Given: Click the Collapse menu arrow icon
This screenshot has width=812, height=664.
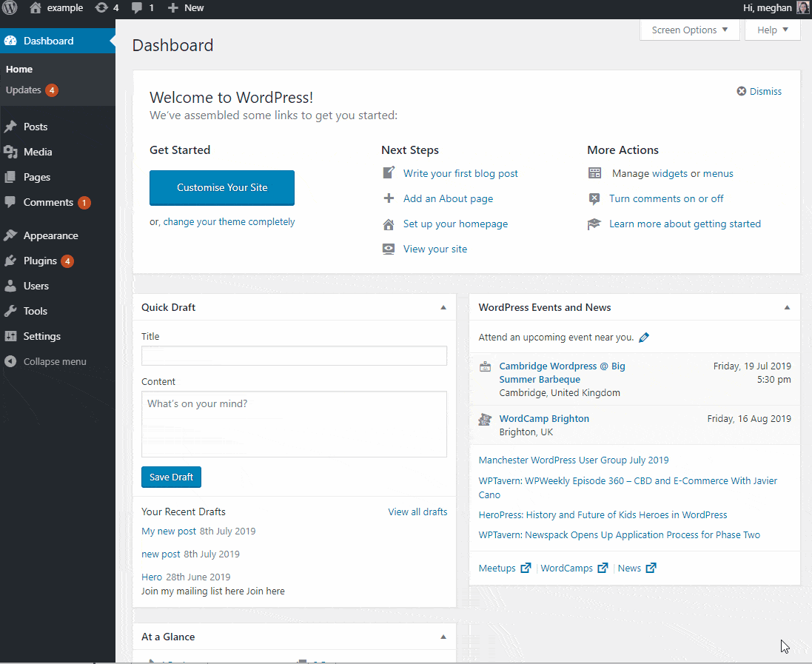Looking at the screenshot, I should pos(10,361).
